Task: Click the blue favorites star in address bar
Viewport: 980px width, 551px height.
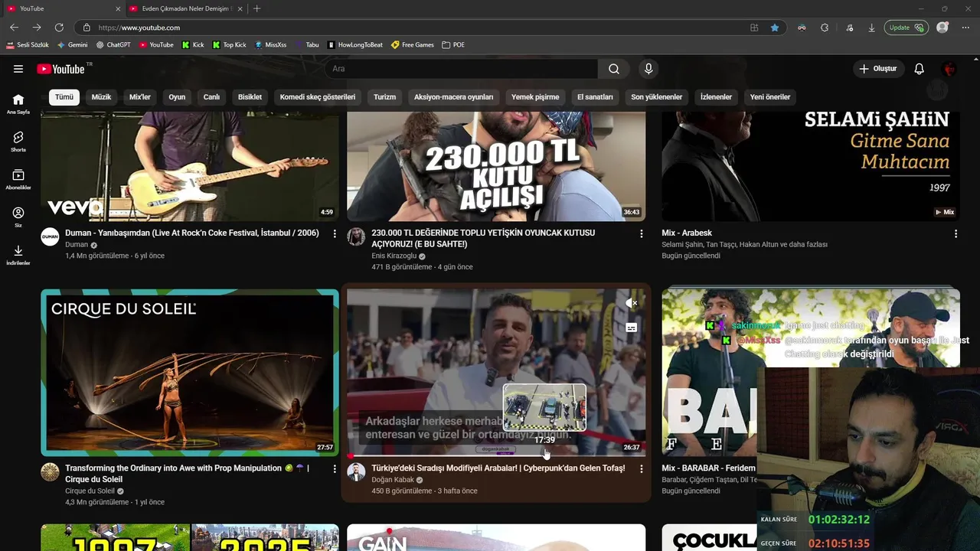Action: tap(775, 28)
